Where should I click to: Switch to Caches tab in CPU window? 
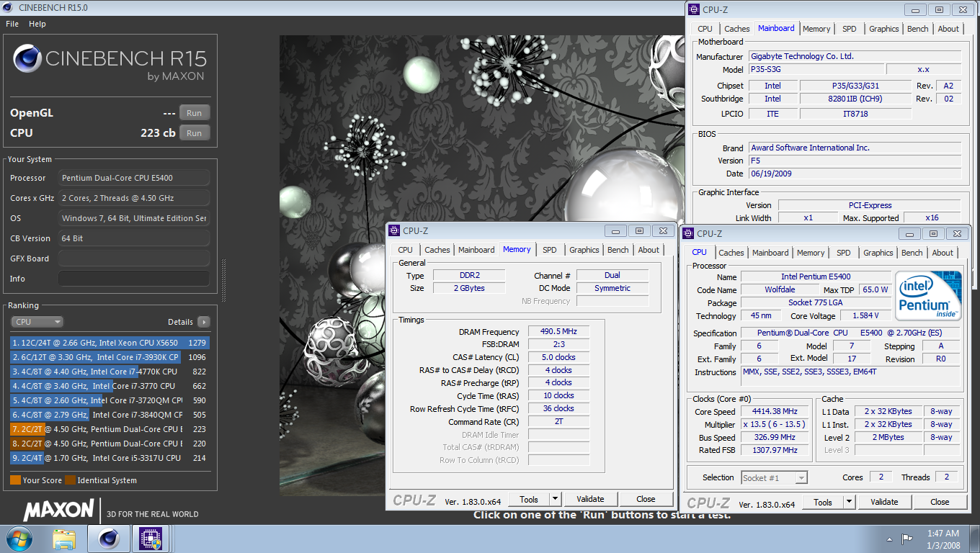(731, 253)
